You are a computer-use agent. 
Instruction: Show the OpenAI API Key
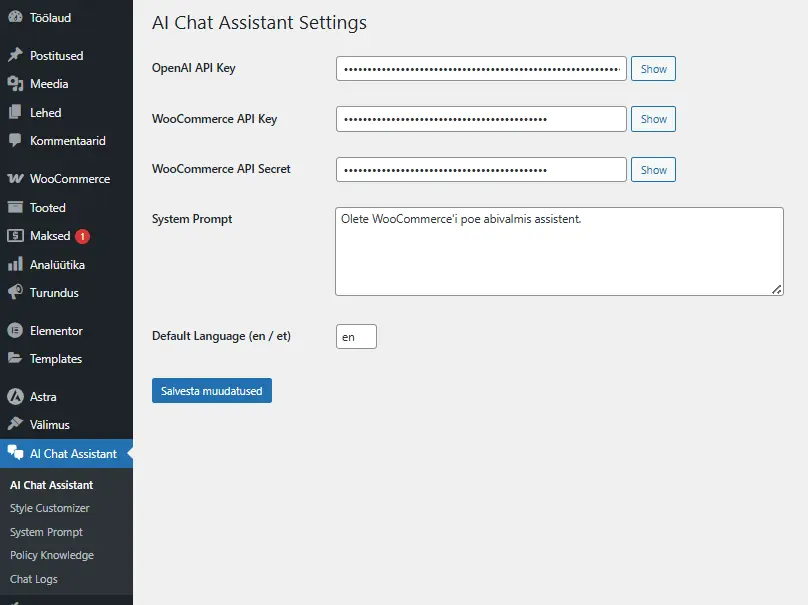(653, 69)
